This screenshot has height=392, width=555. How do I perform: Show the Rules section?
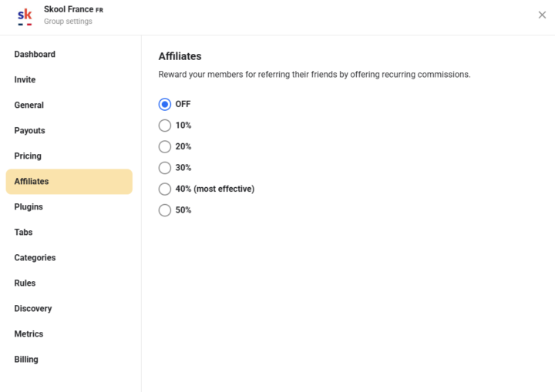pos(25,283)
